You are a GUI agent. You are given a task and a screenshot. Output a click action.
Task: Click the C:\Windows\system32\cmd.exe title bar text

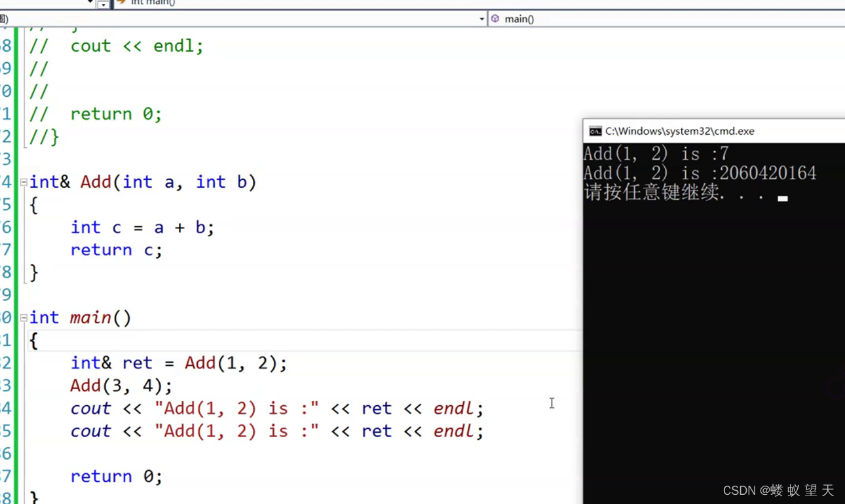[679, 132]
